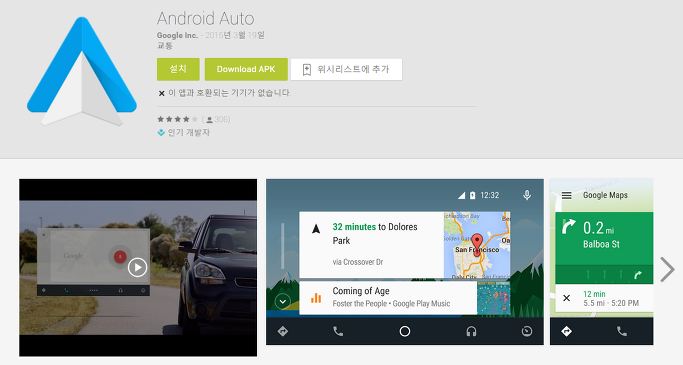Click the dashboard gauge icon in the screenshot
This screenshot has height=365, width=683.
pos(527,331)
